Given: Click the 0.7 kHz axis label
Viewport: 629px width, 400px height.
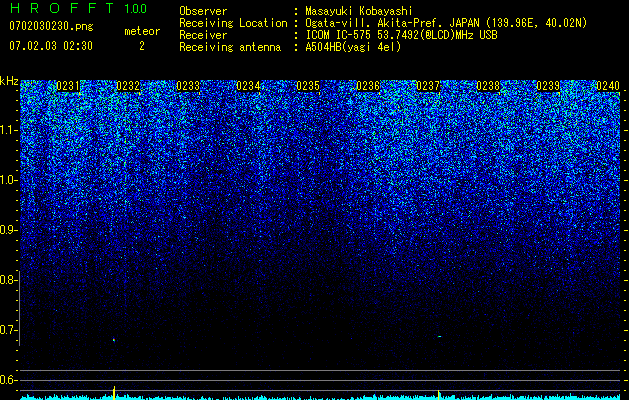Looking at the screenshot, I should pyautogui.click(x=8, y=330).
